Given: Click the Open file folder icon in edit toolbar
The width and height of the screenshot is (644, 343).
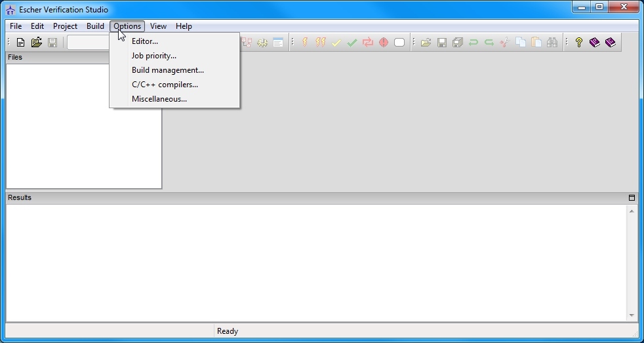Looking at the screenshot, I should pyautogui.click(x=426, y=43).
